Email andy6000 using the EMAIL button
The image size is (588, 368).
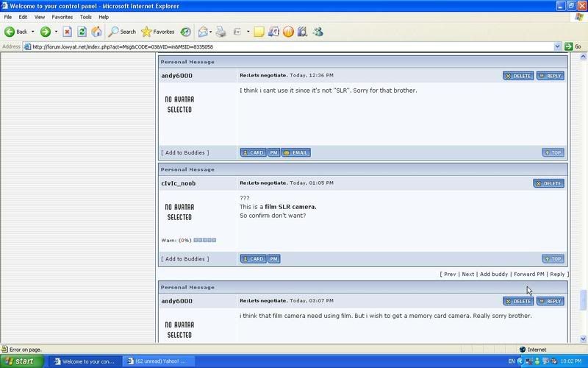click(x=296, y=152)
